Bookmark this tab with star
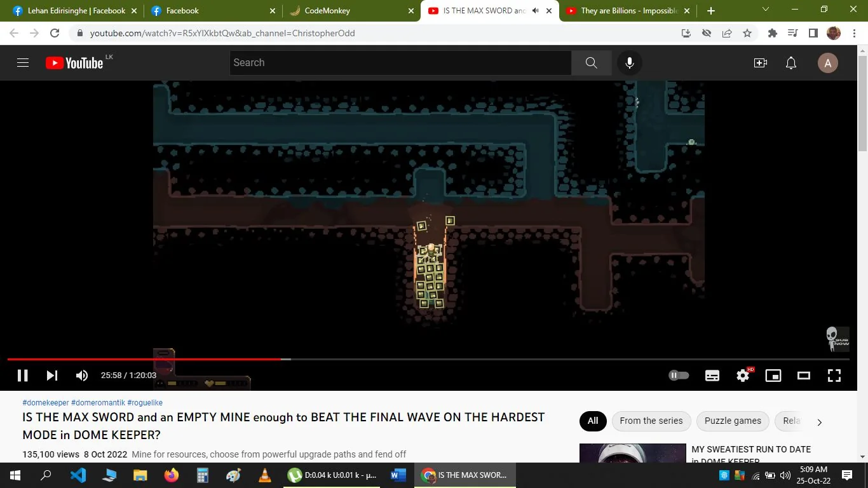Viewport: 868px width, 488px height. click(747, 33)
